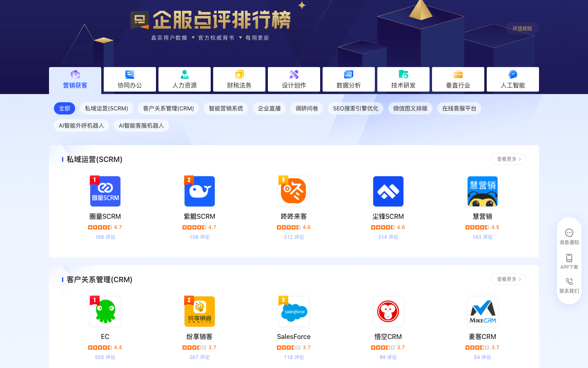
Task: Select the 全部 filter chip
Action: coord(65,108)
